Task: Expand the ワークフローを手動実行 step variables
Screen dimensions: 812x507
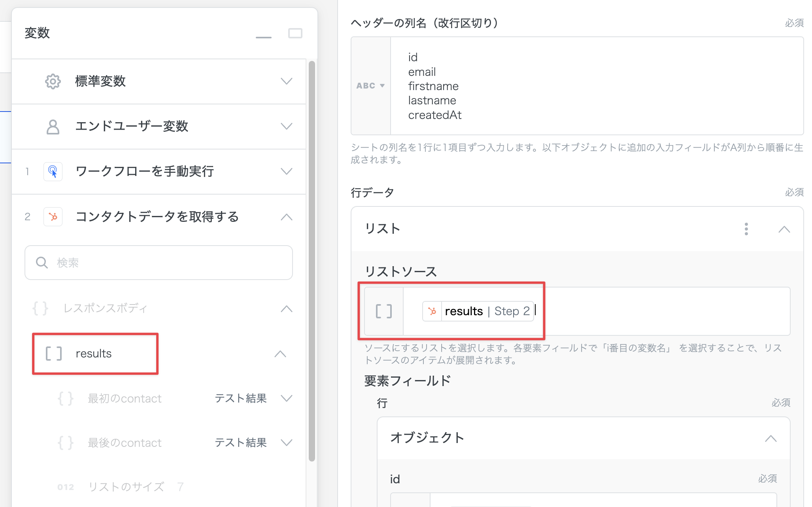Action: [x=286, y=172]
